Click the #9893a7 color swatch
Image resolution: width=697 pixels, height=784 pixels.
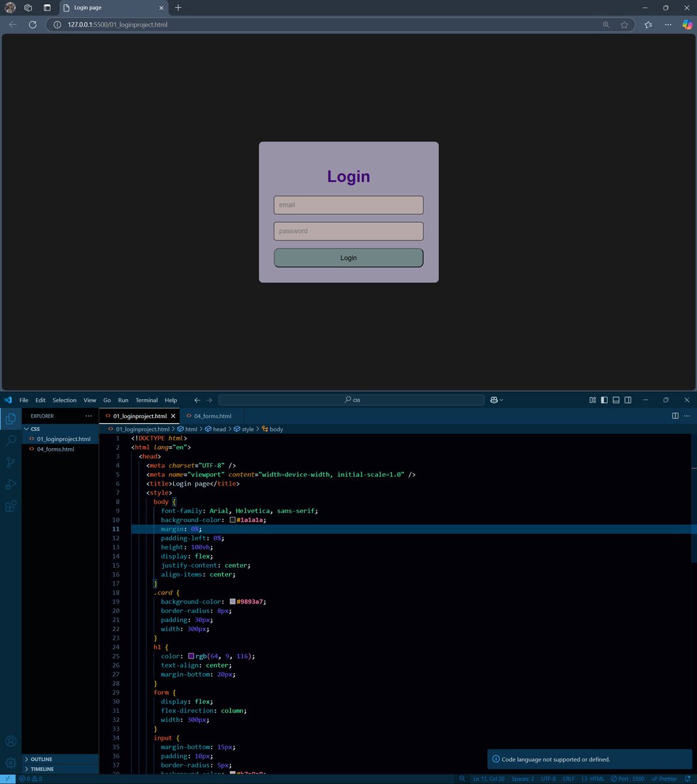[233, 602]
